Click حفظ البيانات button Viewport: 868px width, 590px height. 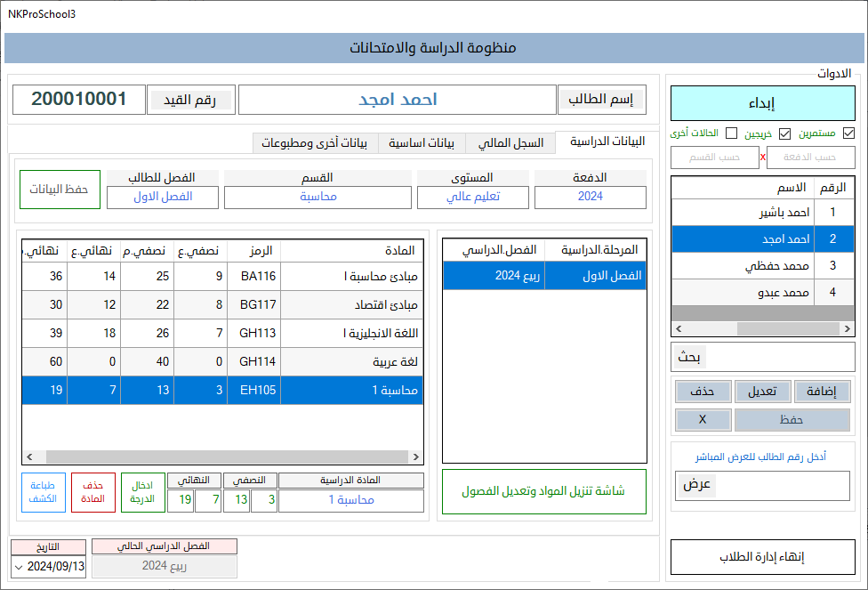click(60, 190)
